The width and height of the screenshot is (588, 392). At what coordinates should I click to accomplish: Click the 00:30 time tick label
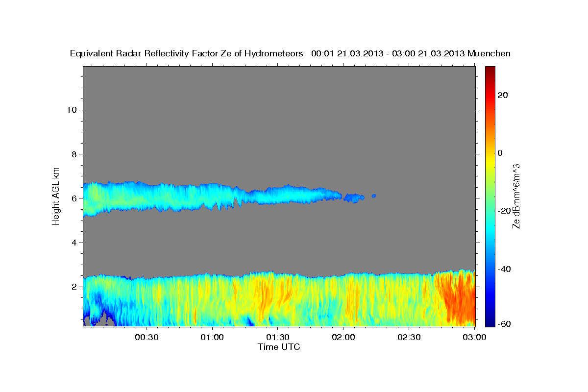click(x=147, y=337)
